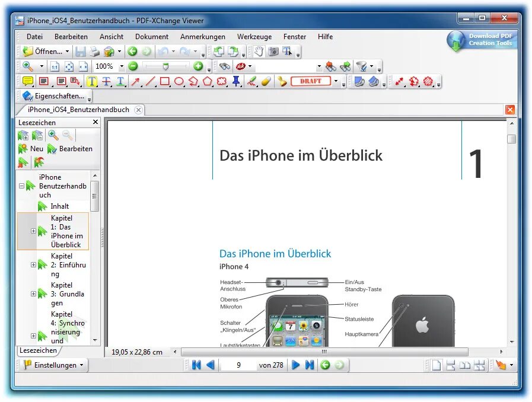Click the Save disk icon
Viewport: 532px width, 402px height.
click(x=81, y=52)
